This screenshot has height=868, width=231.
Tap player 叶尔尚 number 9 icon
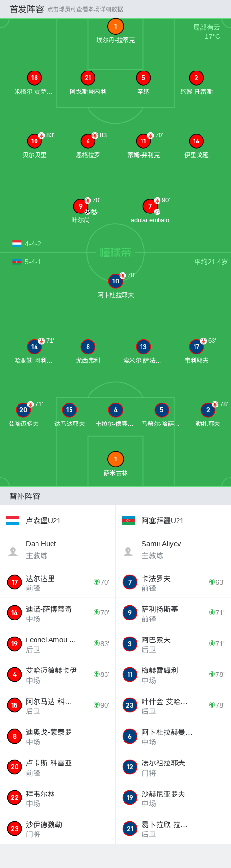81,206
